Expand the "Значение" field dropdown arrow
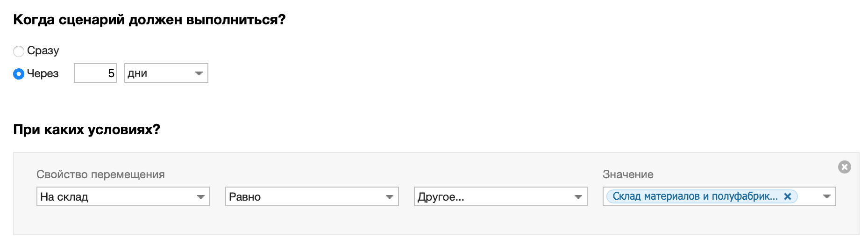Screen dimensions: 868x246 pos(827,196)
